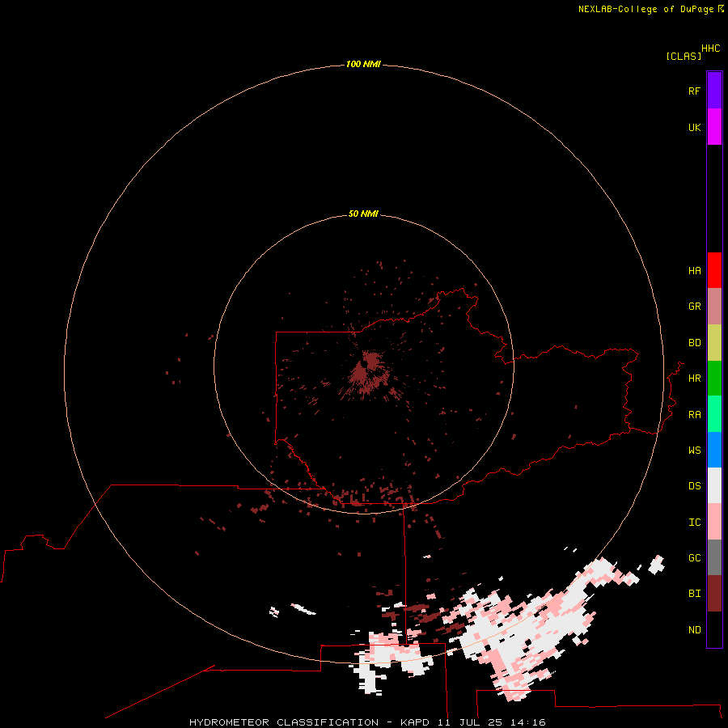Click the RF purple legend swatch
The image size is (728, 728).
point(714,91)
